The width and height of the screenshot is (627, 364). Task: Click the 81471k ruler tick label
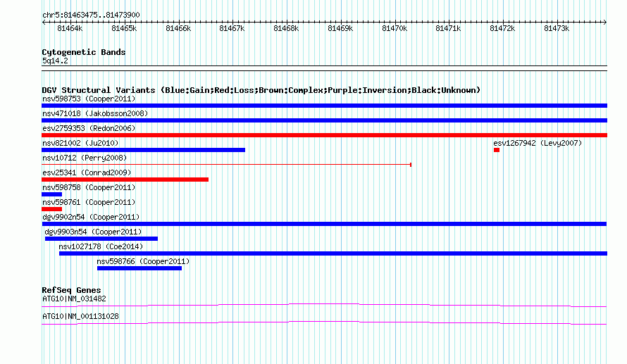tap(448, 28)
